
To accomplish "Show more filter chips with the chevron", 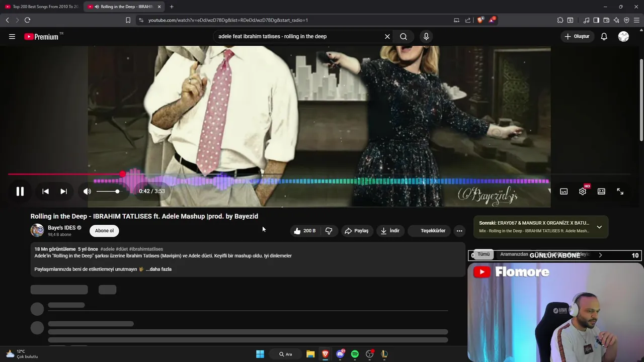I will [600, 255].
